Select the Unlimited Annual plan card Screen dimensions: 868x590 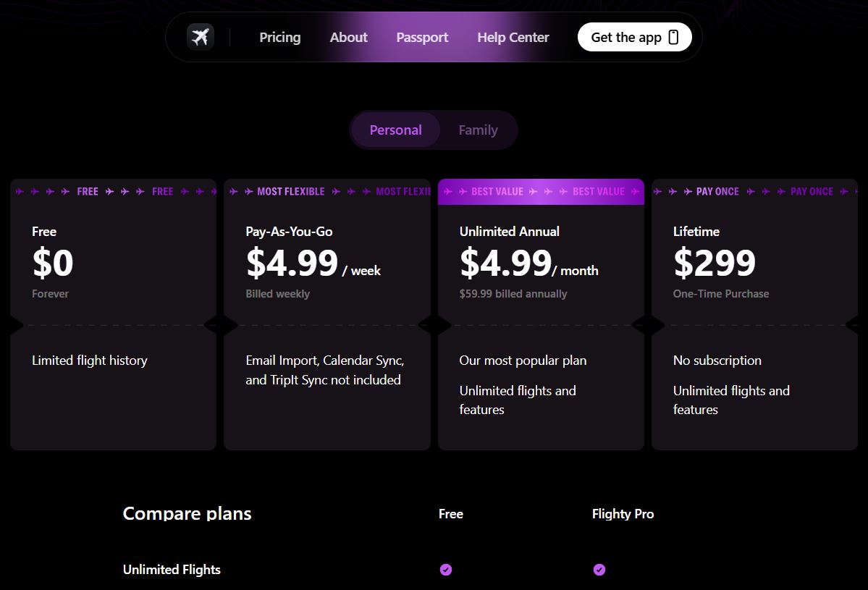click(x=541, y=314)
